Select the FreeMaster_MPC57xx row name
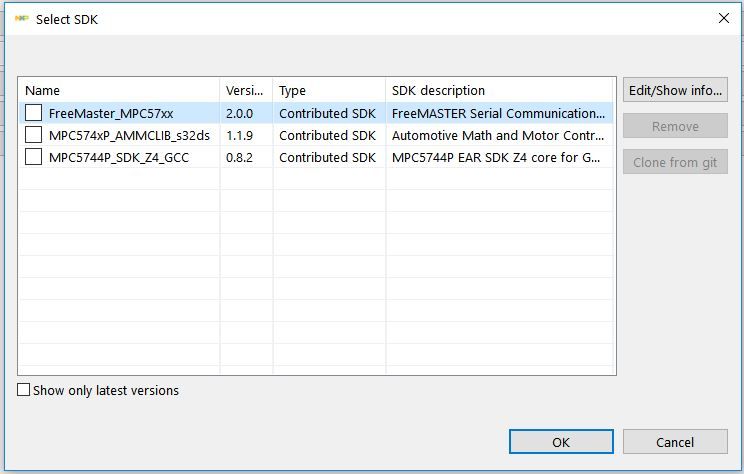Image resolution: width=744 pixels, height=474 pixels. click(x=111, y=113)
